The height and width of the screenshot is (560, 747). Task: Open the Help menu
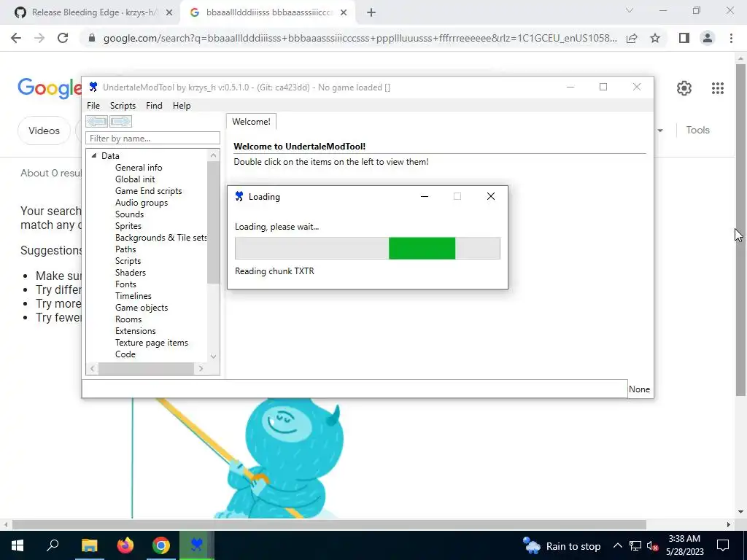(x=182, y=106)
